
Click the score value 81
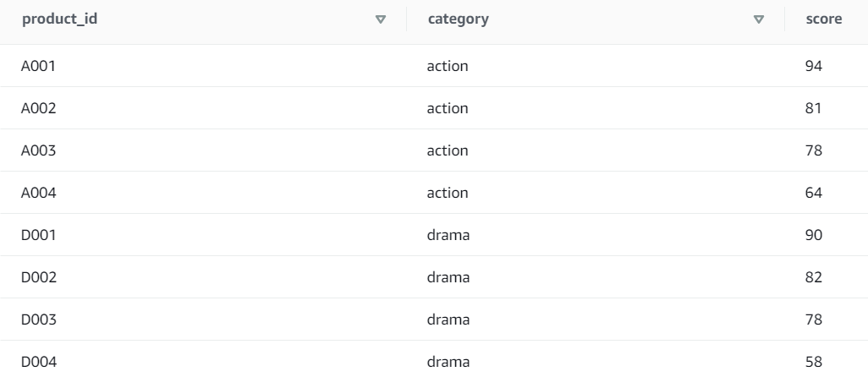tap(814, 108)
